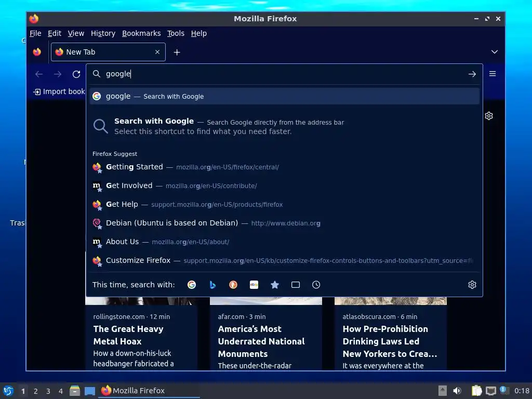The height and width of the screenshot is (399, 532).
Task: Expand the list all tabs chevron
Action: [495, 52]
